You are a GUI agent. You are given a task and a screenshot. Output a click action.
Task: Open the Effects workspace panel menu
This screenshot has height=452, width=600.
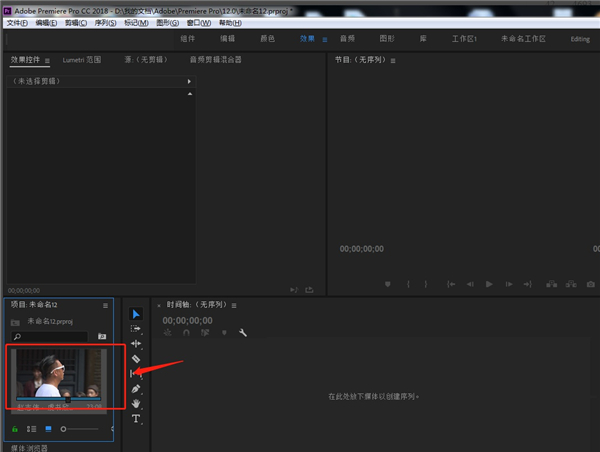[325, 39]
